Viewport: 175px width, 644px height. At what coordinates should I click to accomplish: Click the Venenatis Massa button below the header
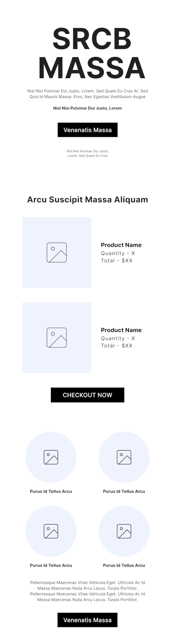click(88, 130)
